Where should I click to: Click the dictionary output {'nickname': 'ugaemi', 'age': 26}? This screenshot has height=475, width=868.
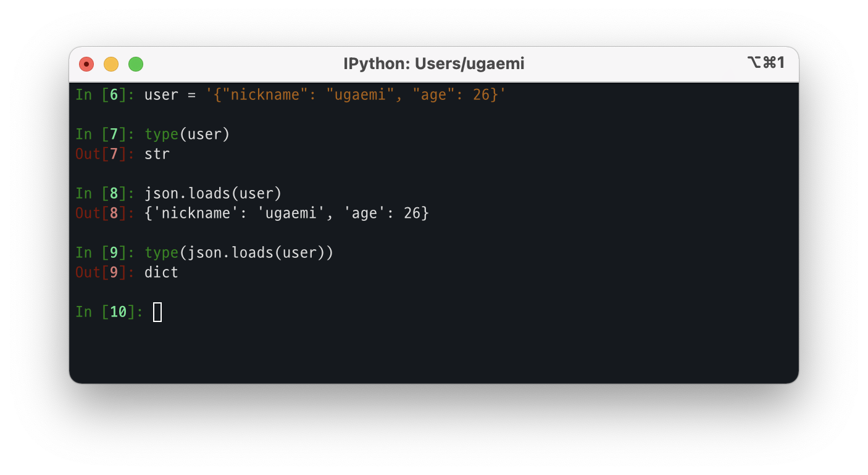(286, 213)
